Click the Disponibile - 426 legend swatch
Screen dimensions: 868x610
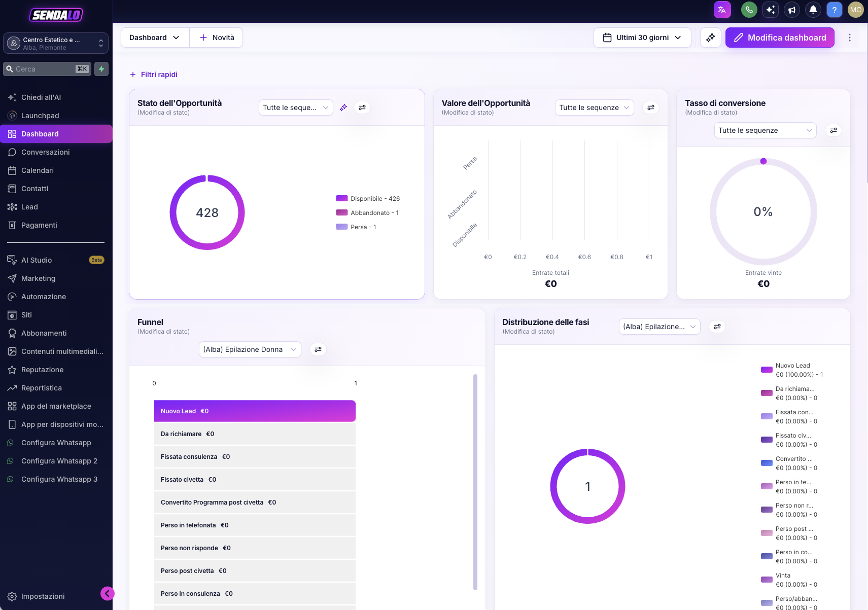342,199
